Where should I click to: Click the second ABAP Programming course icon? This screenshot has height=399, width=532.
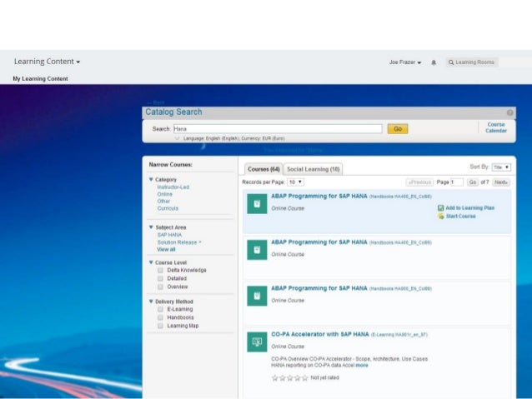(x=257, y=250)
